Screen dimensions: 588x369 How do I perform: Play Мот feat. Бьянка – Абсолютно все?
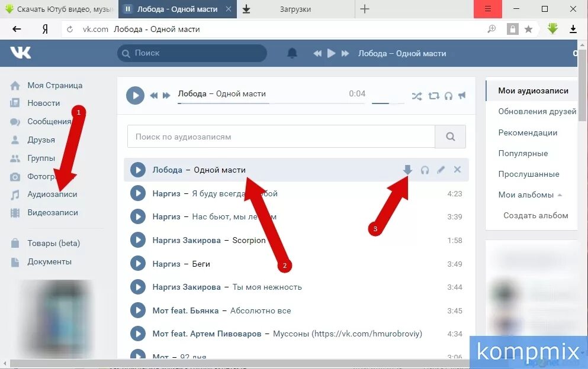point(138,310)
